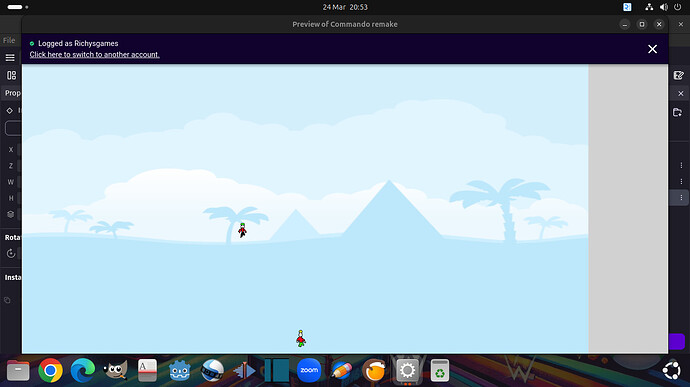Close the GDevelop main window behind preview

pyautogui.click(x=681, y=24)
